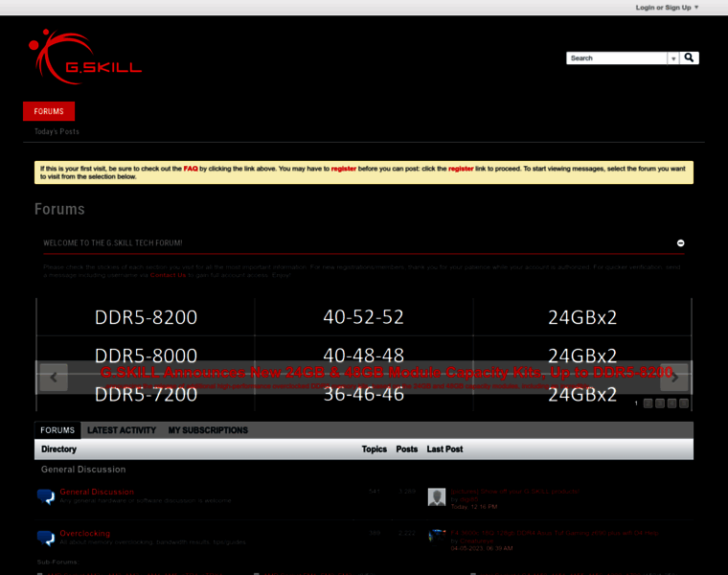Open the Overclocking forum link
Image resolution: width=728 pixels, height=575 pixels.
tap(85, 533)
